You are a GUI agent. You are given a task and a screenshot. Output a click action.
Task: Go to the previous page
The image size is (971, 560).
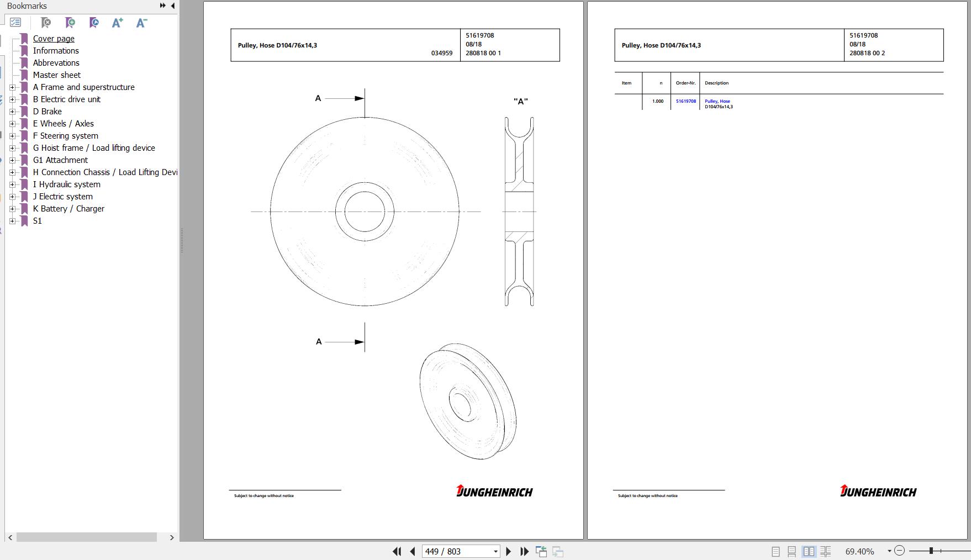(x=413, y=551)
